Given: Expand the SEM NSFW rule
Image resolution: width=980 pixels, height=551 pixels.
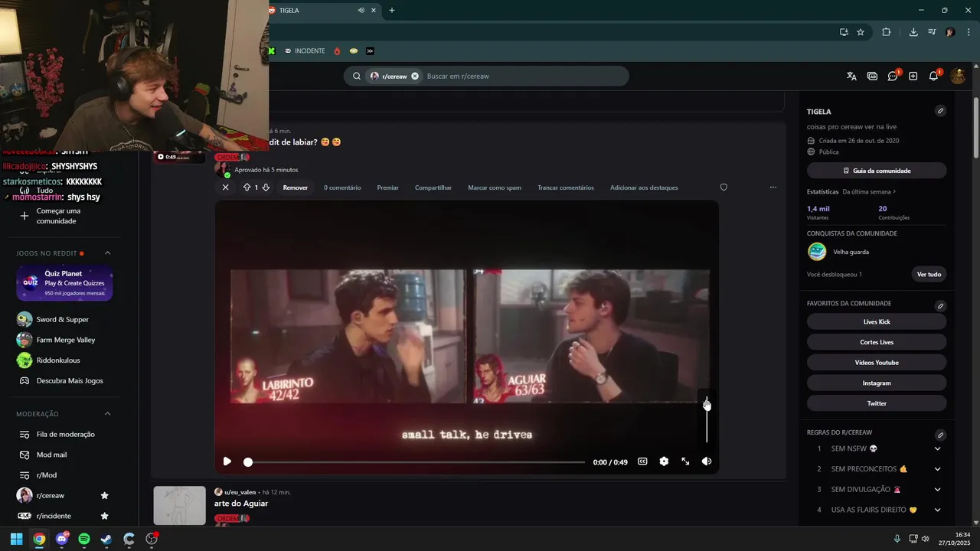Looking at the screenshot, I should 937,448.
